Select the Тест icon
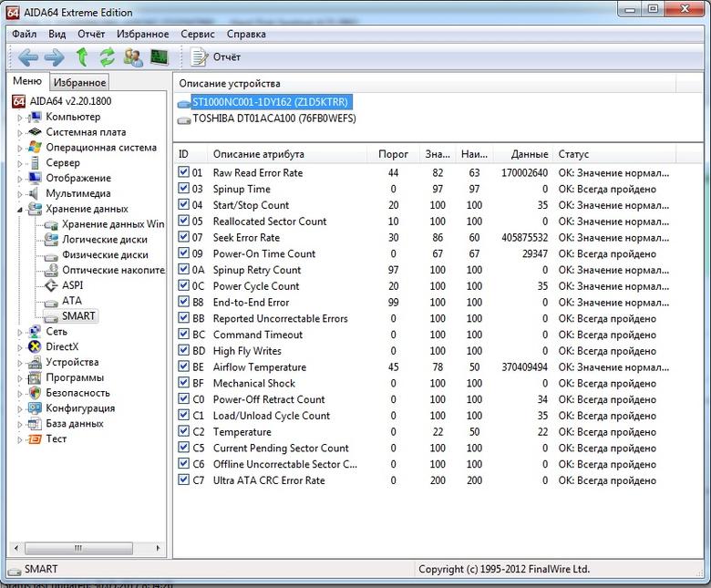Screen dimensions: 711x588 (35, 438)
